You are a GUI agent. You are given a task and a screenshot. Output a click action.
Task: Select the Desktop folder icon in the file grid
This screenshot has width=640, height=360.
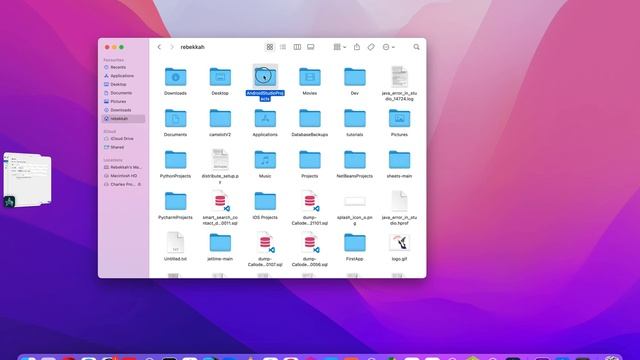220,77
